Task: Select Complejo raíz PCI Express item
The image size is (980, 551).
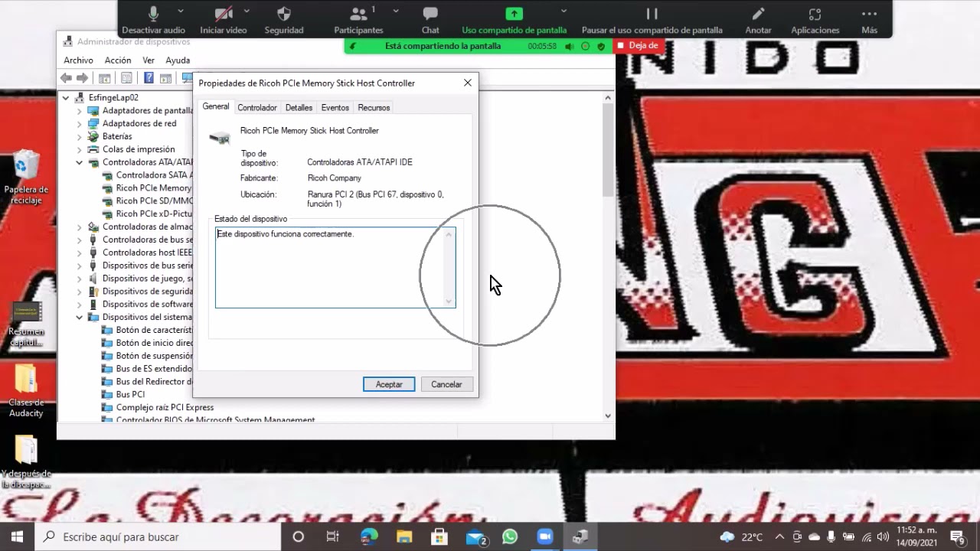Action: (x=165, y=408)
